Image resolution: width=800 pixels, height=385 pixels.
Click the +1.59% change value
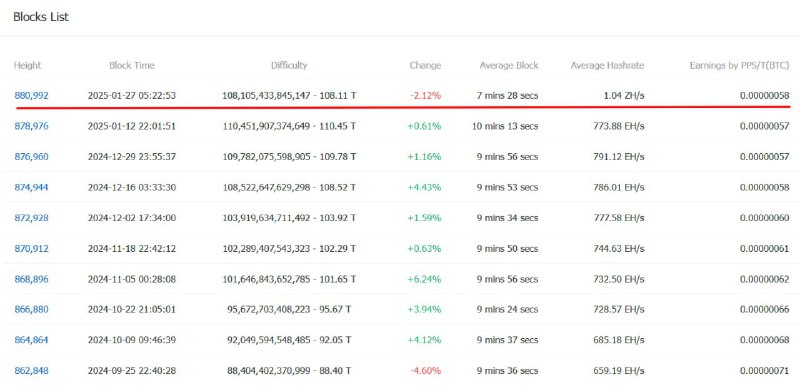(424, 218)
